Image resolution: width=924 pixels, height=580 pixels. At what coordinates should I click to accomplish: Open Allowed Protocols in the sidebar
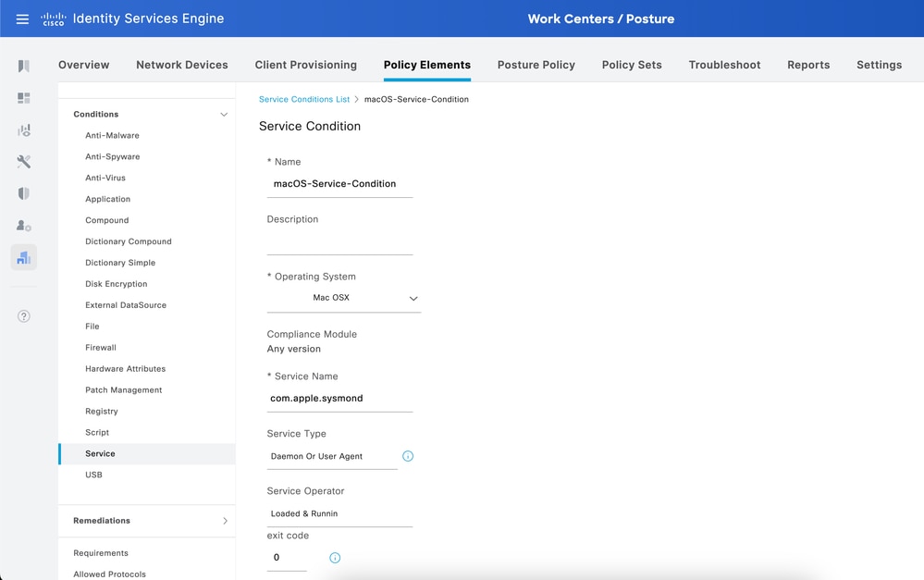click(110, 574)
